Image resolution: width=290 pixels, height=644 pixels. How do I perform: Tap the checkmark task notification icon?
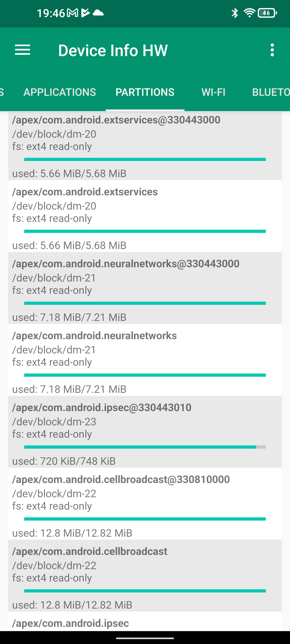click(x=85, y=13)
